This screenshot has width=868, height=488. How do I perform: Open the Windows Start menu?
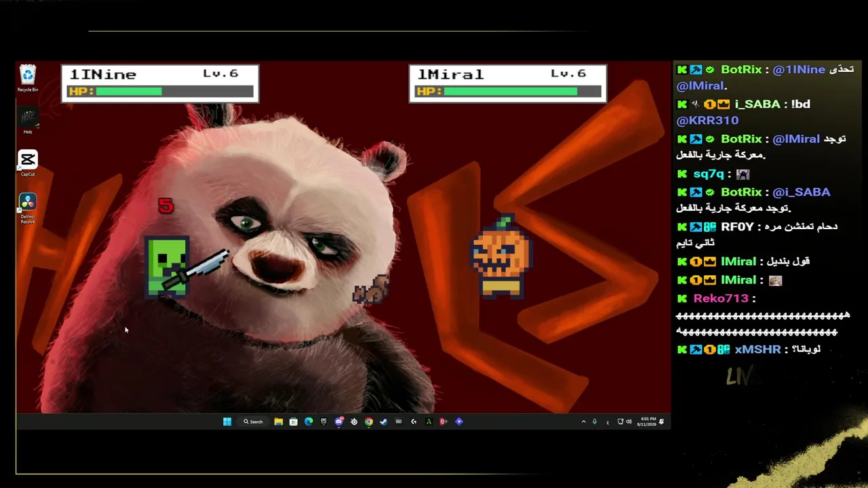227,422
